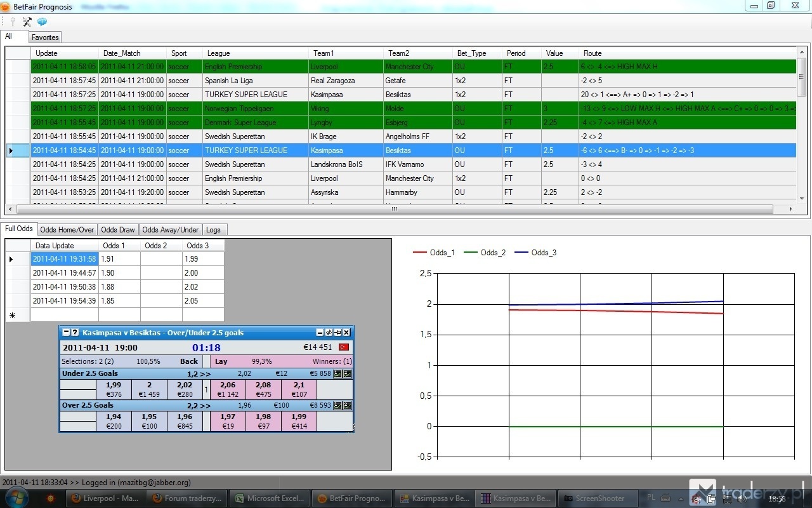
Task: Click vertical scrollbar up arrow of match table
Action: 802,53
